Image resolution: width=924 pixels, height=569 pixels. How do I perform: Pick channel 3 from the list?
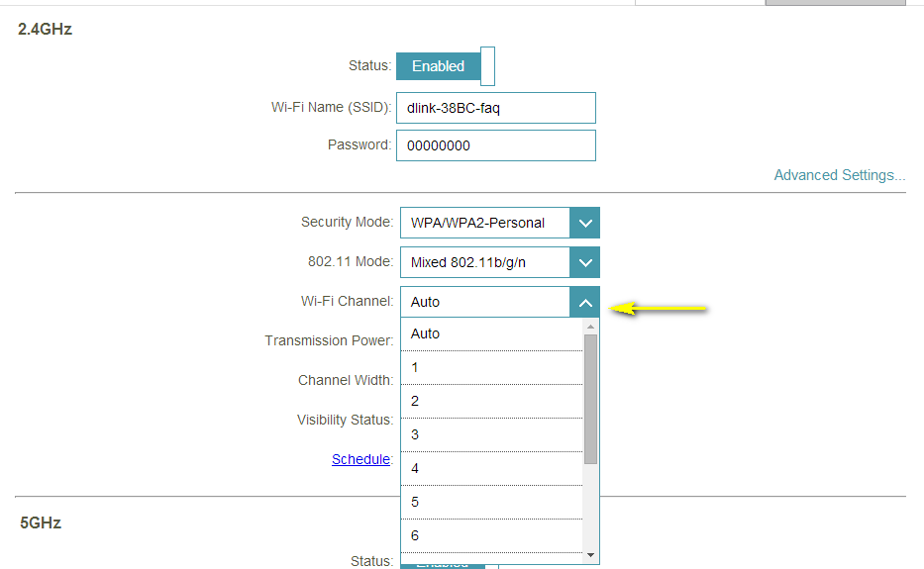(491, 434)
